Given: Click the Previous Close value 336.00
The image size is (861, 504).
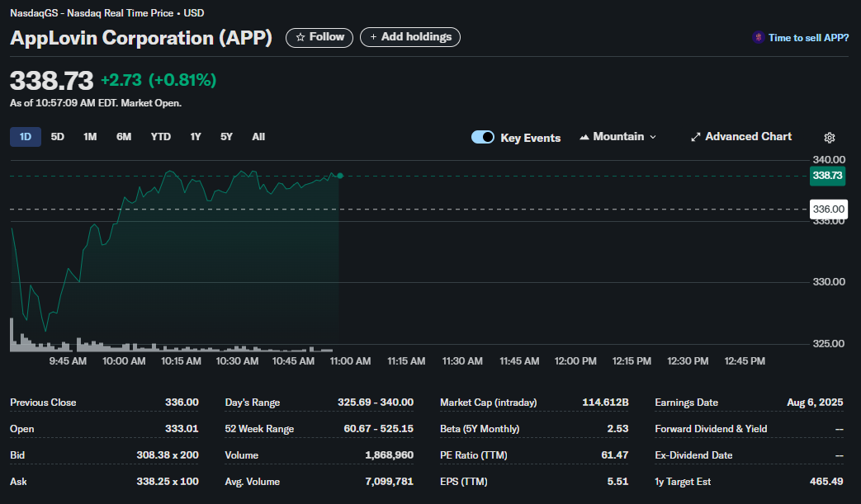Looking at the screenshot, I should (182, 402).
